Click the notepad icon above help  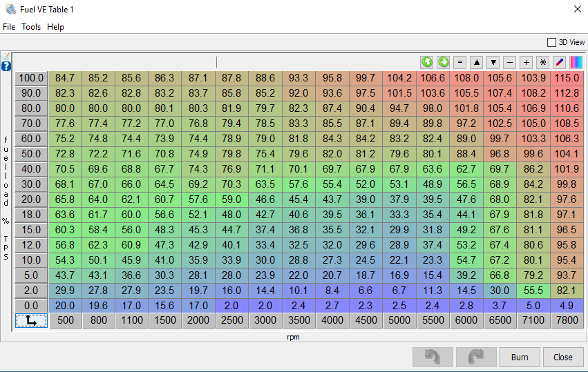click(x=6, y=56)
